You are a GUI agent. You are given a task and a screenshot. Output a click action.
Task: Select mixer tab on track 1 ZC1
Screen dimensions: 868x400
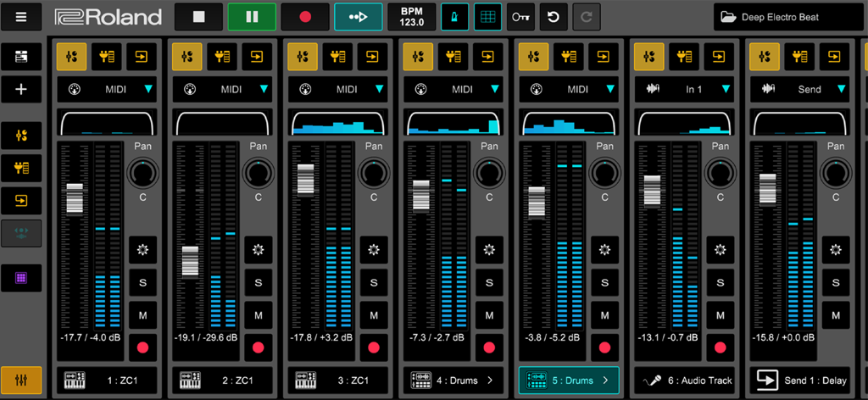72,57
